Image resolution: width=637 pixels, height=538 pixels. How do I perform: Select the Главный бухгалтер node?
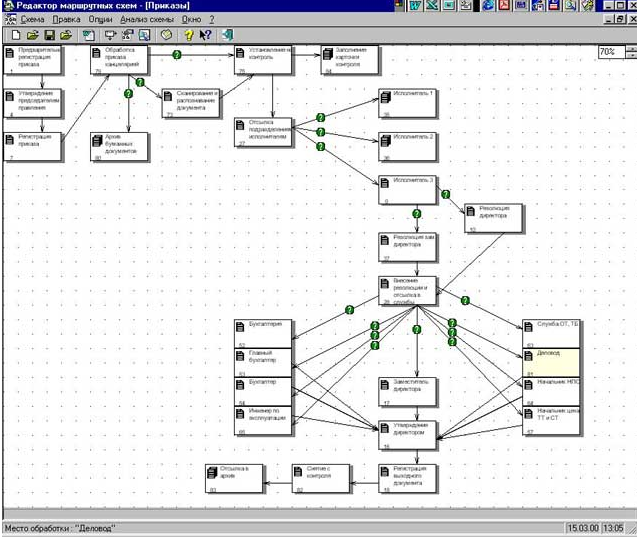pyautogui.click(x=263, y=362)
